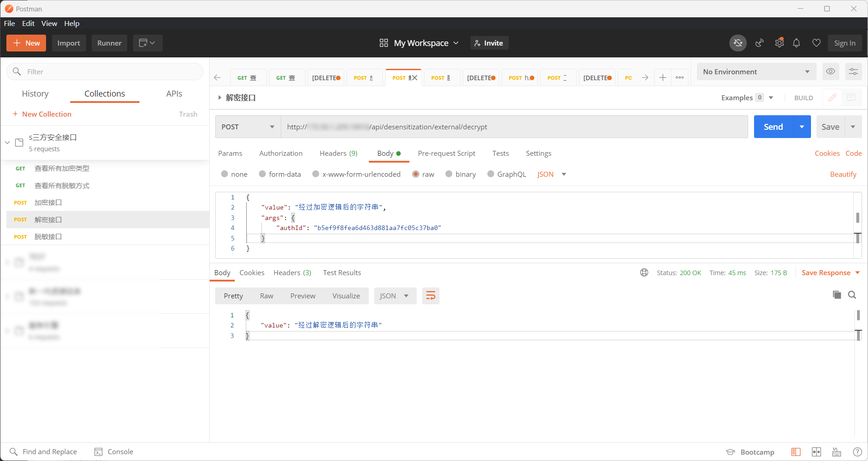
Task: Click the environment quick look eye icon
Action: point(831,72)
